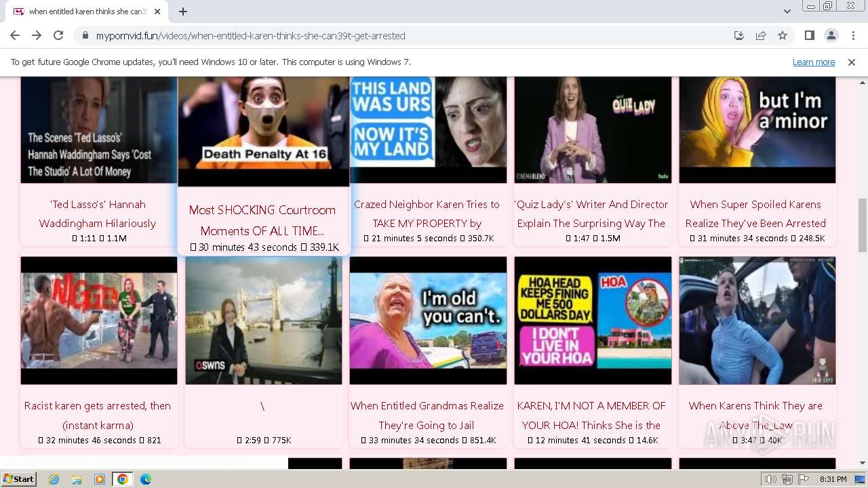Click '33 minutes 34 seconds 851.4K' text
Viewport: 868px width, 488px height.
pyautogui.click(x=429, y=440)
